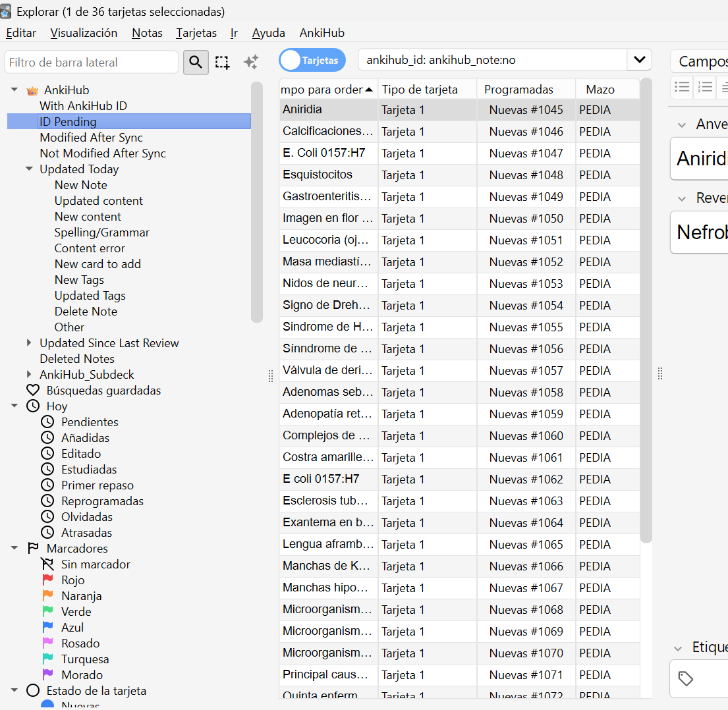Activate the sidebar selection tool icon
This screenshot has width=728, height=710.
click(x=223, y=62)
